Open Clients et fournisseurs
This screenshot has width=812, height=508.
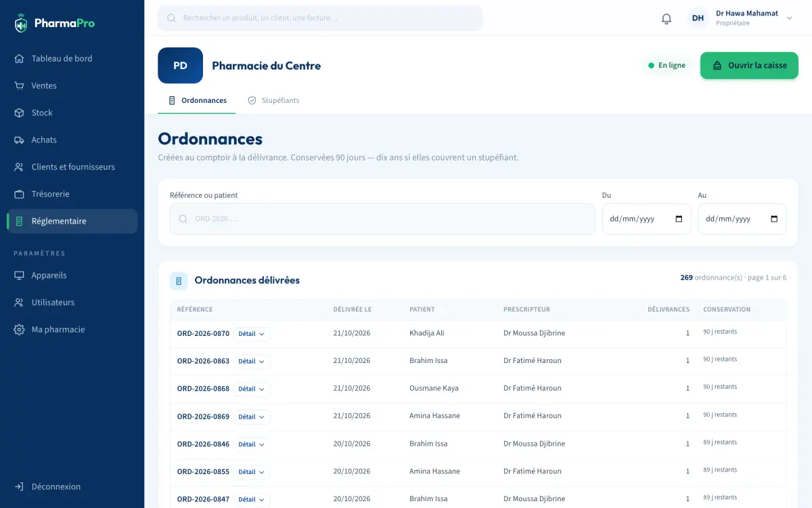pos(72,167)
